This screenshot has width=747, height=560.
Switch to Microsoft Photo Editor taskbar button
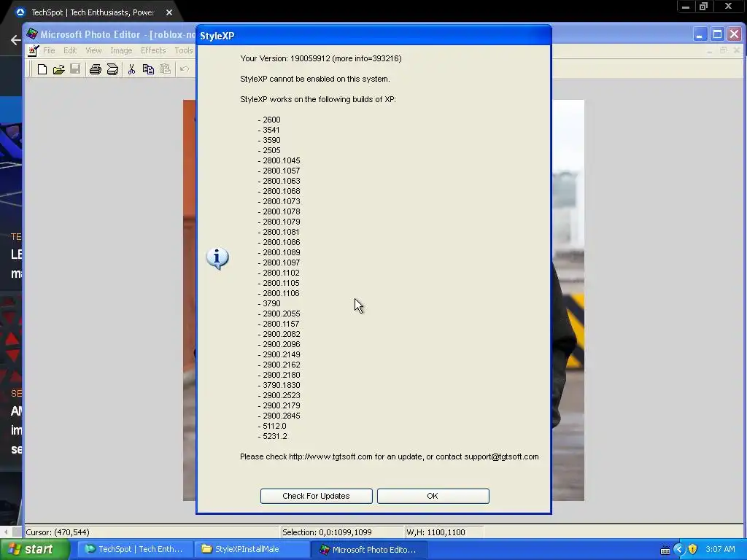point(368,549)
